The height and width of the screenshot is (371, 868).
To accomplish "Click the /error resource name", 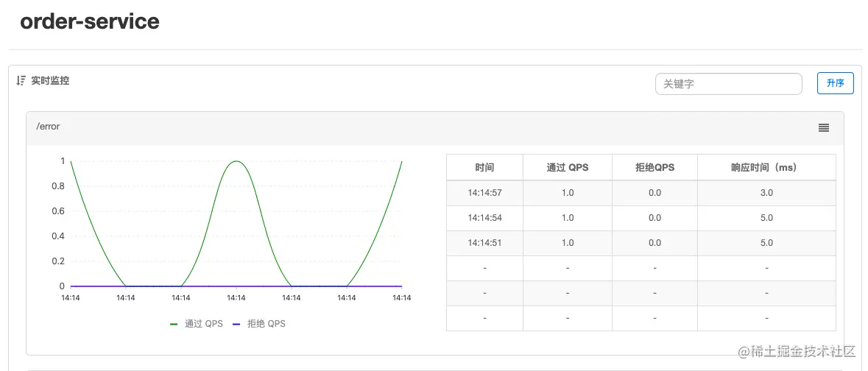I will (48, 127).
